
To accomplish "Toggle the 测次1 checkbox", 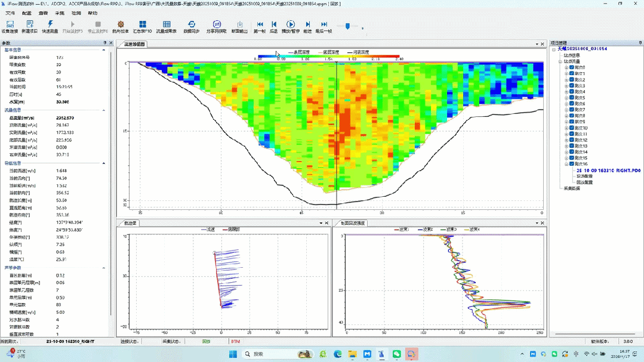I will click(x=572, y=73).
